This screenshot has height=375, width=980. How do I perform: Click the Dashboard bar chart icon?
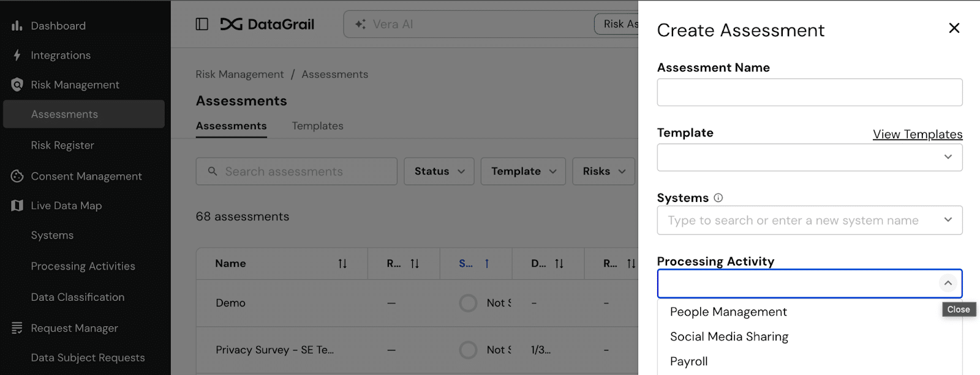[x=17, y=26]
